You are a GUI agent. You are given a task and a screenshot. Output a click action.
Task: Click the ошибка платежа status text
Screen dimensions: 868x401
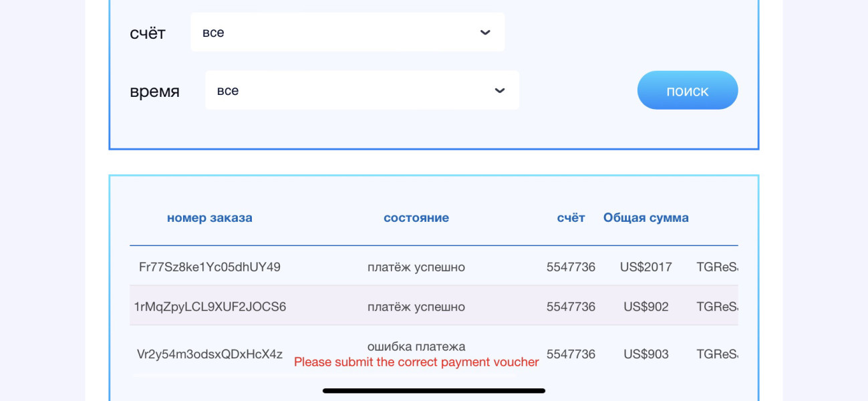(x=416, y=346)
